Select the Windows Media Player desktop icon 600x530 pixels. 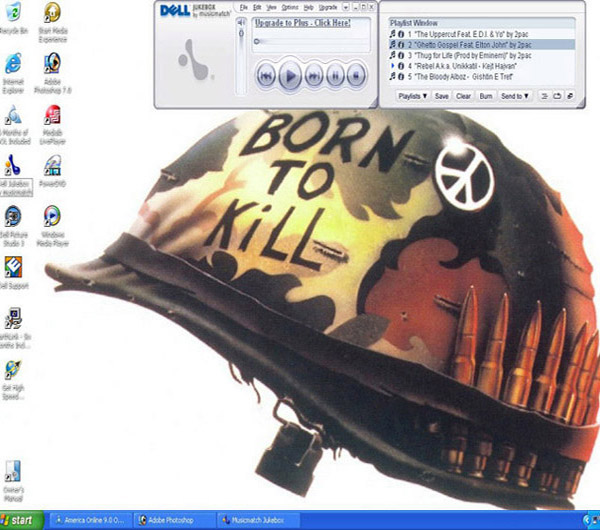(x=52, y=226)
